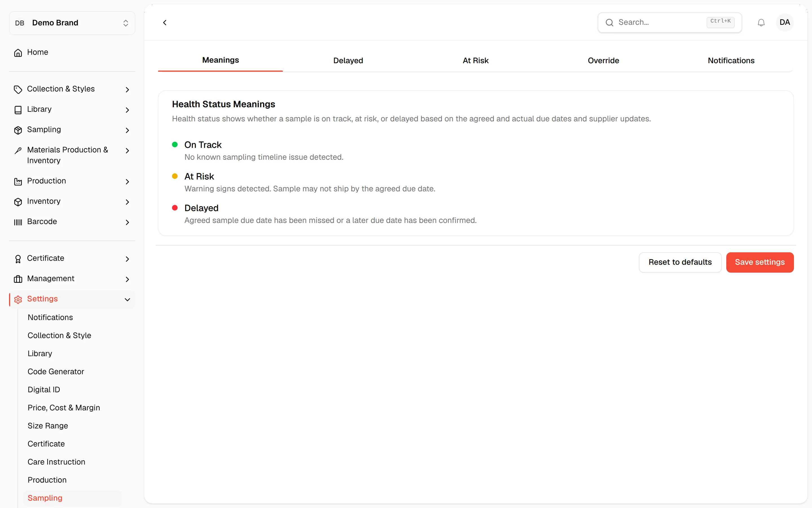The width and height of the screenshot is (812, 508).
Task: Click the Search input field
Action: [x=670, y=23]
